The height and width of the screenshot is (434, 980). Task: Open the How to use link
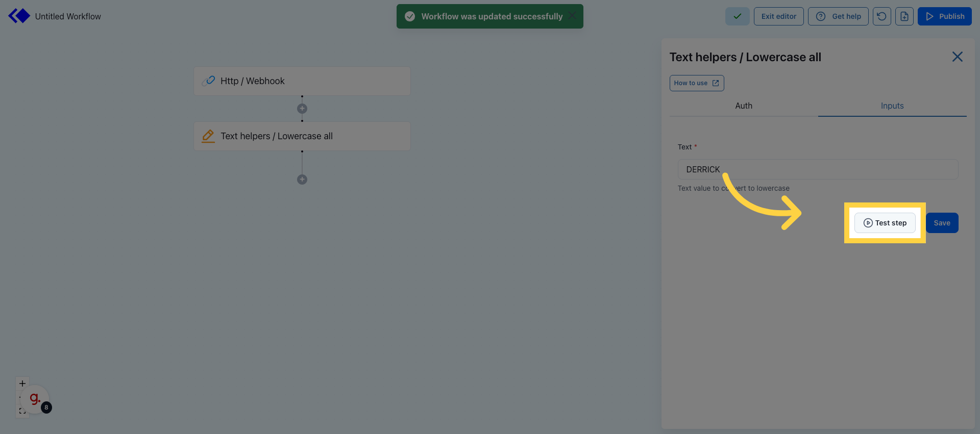(x=696, y=83)
